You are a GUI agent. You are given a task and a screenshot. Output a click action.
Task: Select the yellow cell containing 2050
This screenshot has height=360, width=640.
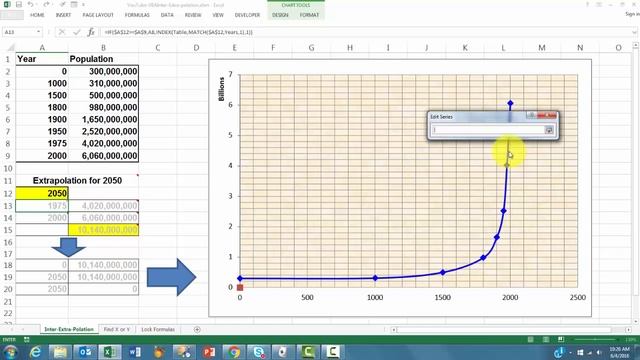pos(42,193)
